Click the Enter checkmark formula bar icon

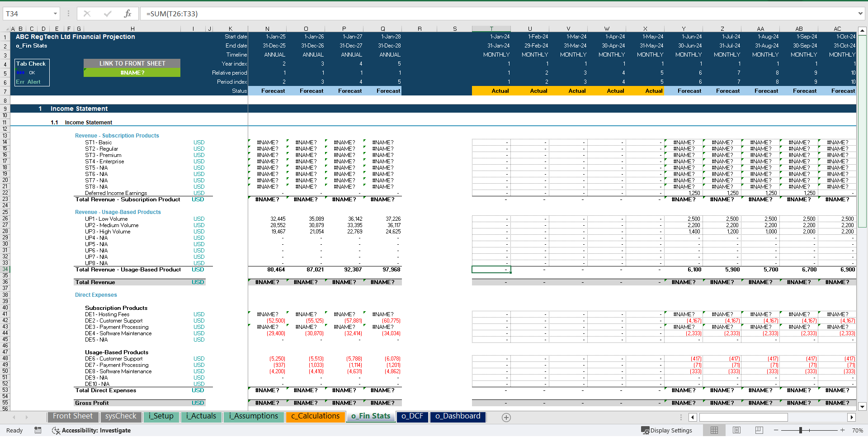108,14
